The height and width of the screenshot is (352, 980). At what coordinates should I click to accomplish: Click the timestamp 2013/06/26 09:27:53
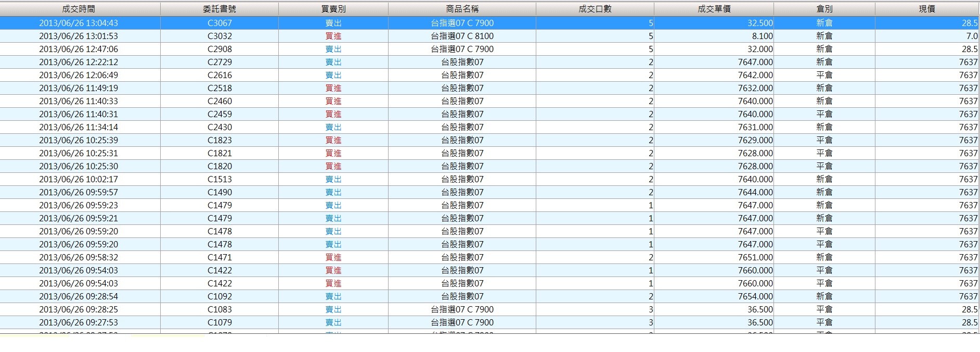pyautogui.click(x=79, y=322)
